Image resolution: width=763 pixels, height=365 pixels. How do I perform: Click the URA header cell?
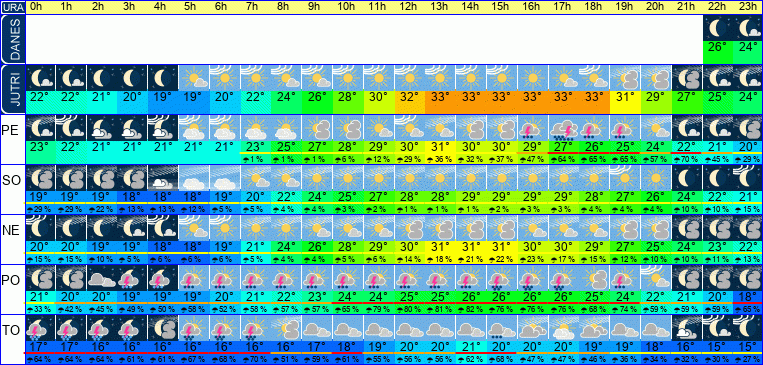13,7
